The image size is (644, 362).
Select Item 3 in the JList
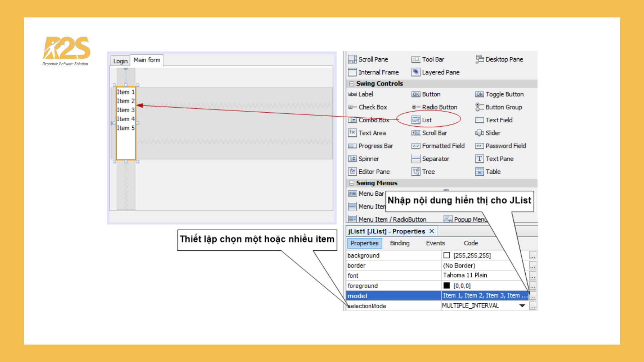click(x=125, y=110)
